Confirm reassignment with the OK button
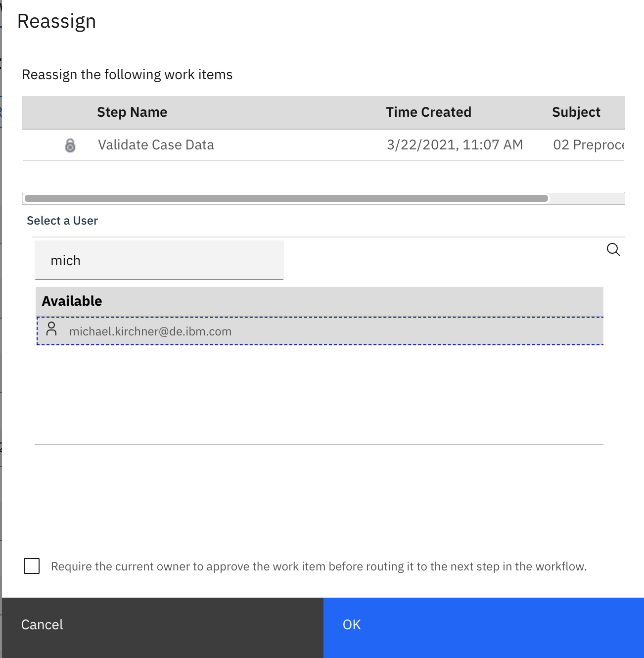 click(x=483, y=625)
